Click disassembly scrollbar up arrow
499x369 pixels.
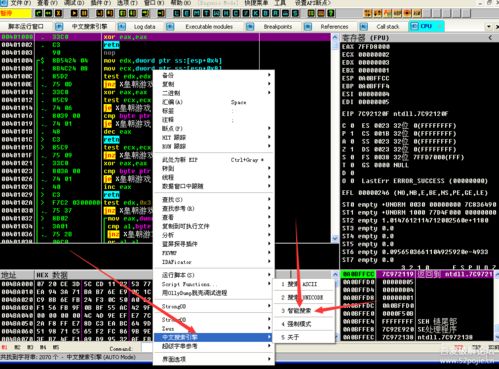click(x=335, y=37)
